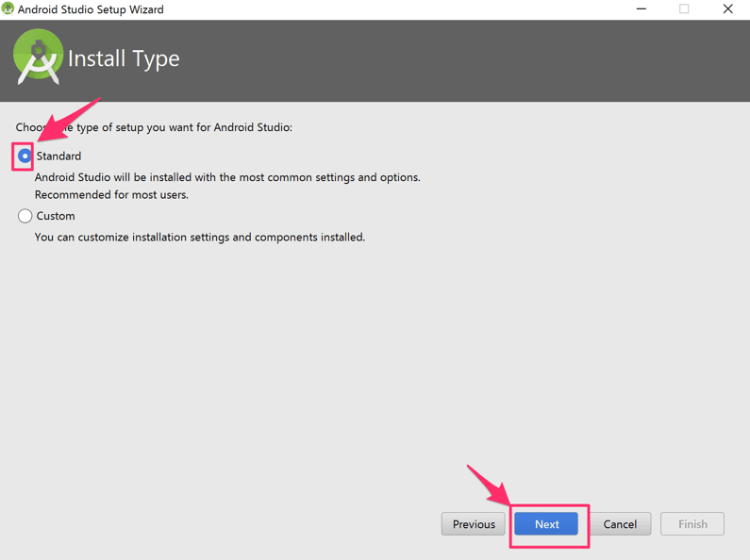Click the 'Standard' option label
This screenshot has height=560, width=750.
tap(58, 156)
